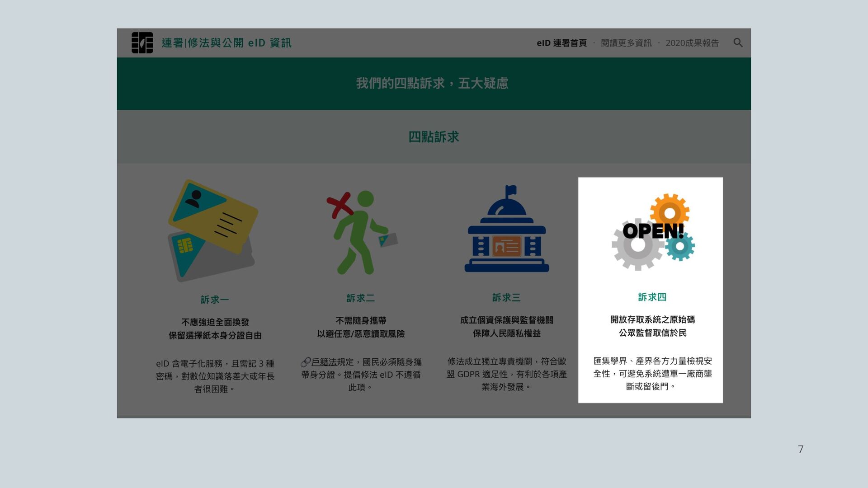Image resolution: width=868 pixels, height=488 pixels.
Task: Click the 四點訴求 section heading
Action: (434, 137)
